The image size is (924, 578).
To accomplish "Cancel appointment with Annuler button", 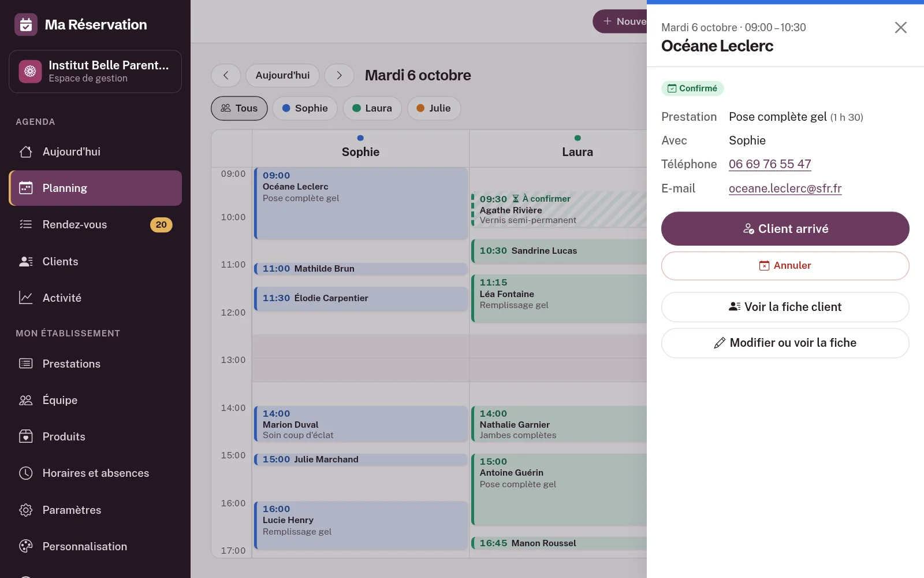I will pyautogui.click(x=785, y=265).
